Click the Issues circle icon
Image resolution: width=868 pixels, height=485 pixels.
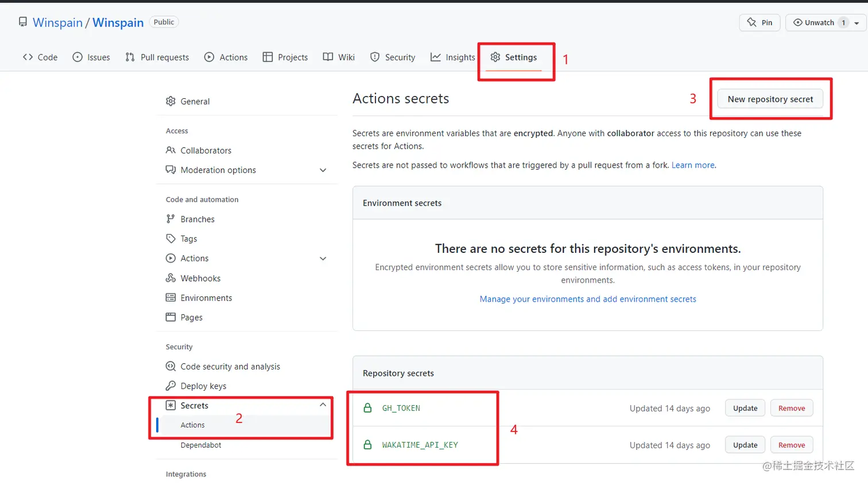tap(77, 57)
